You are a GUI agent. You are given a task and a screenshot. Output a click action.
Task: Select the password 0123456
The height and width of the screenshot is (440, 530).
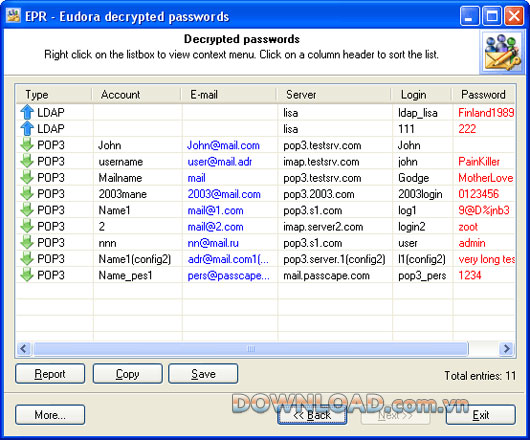[x=478, y=194]
